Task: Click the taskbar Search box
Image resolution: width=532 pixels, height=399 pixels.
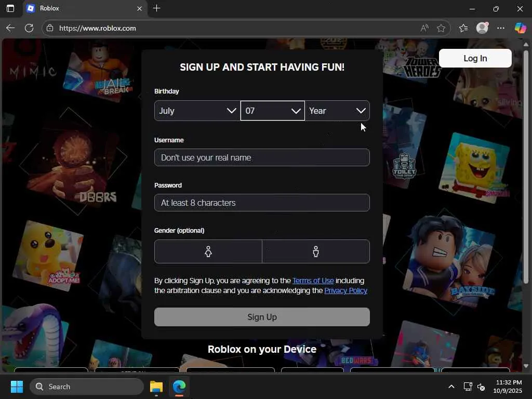Action: pyautogui.click(x=87, y=387)
